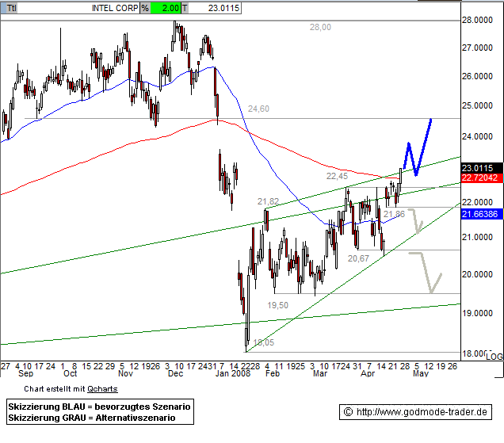Click the T label in header bar
The width and height of the screenshot is (504, 443).
click(x=185, y=8)
